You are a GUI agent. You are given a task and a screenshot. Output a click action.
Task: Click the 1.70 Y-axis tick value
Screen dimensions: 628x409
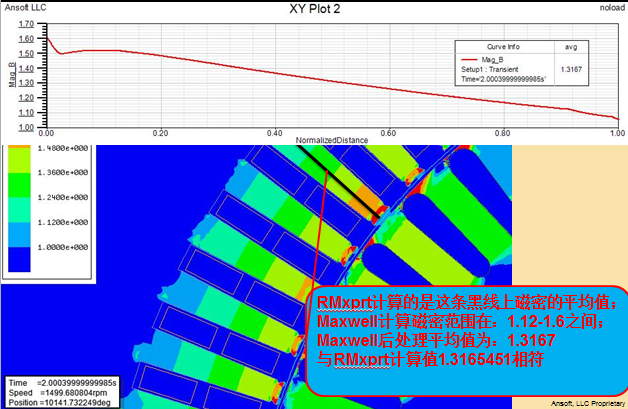point(26,24)
